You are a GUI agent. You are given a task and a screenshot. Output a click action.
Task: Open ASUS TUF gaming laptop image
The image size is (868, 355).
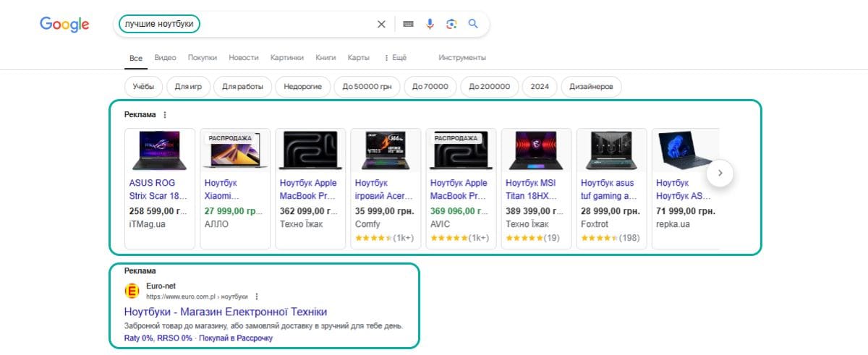[611, 151]
